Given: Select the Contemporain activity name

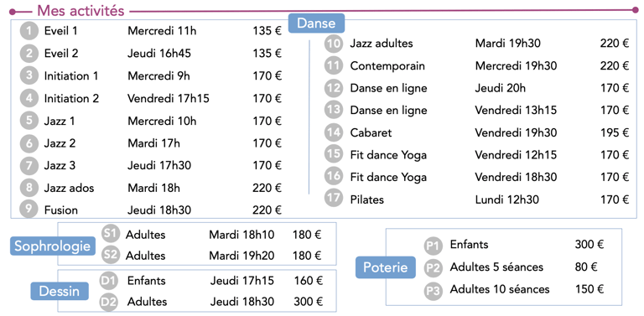Looking at the screenshot, I should [387, 65].
